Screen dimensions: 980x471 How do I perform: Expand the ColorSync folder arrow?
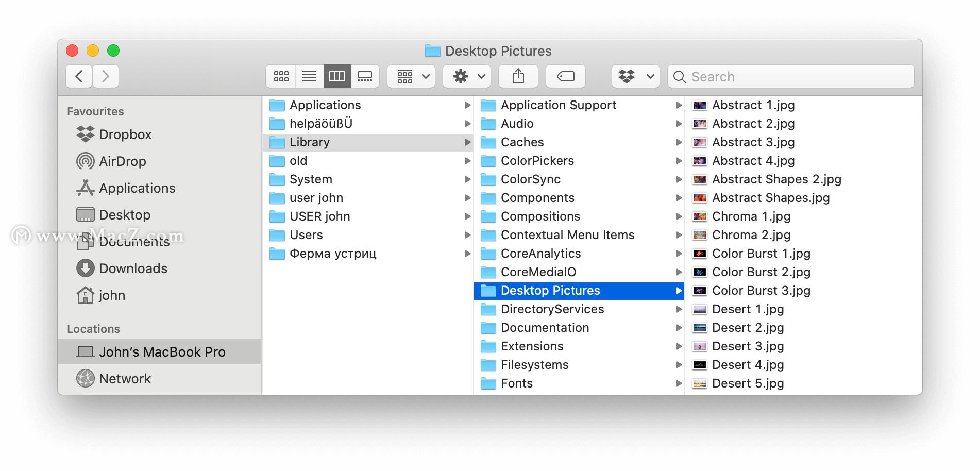679,179
